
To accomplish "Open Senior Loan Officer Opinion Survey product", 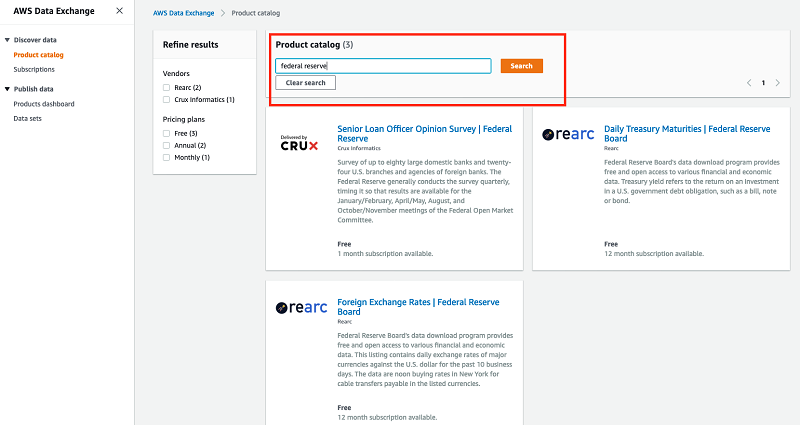I will [424, 134].
